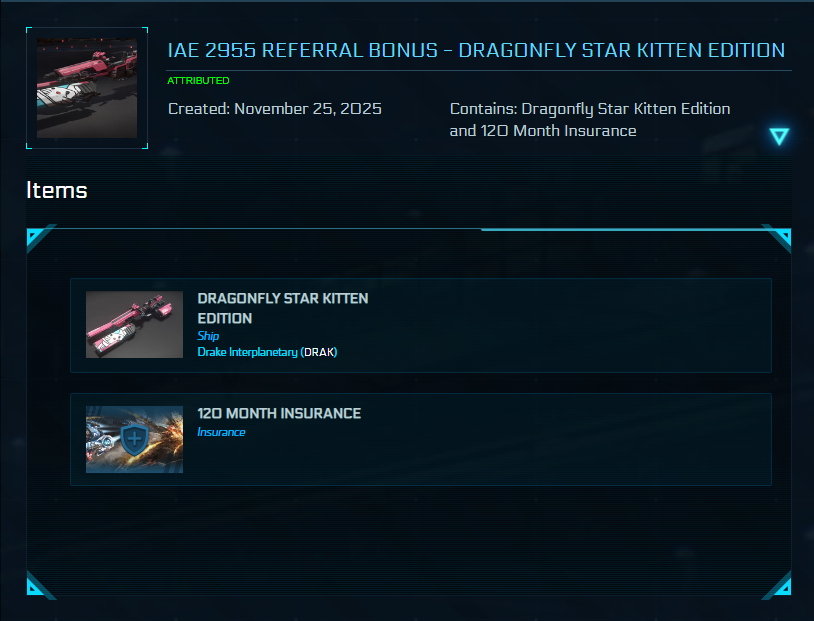Screen dimensions: 814x621
Task: Click the insurance shield icon image
Action: click(x=134, y=439)
